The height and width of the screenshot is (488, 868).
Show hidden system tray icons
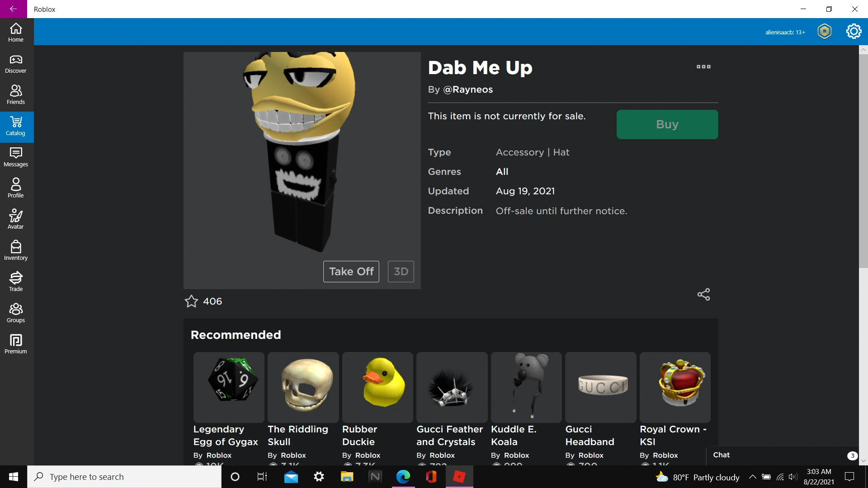752,477
